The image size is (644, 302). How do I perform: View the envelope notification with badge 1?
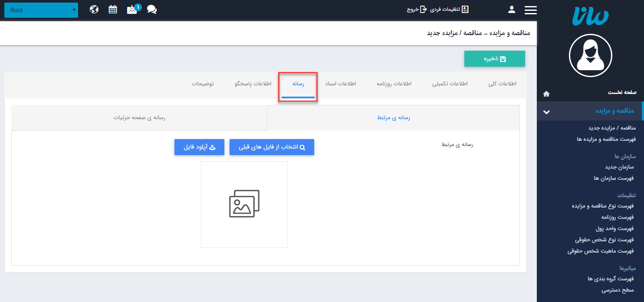132,9
